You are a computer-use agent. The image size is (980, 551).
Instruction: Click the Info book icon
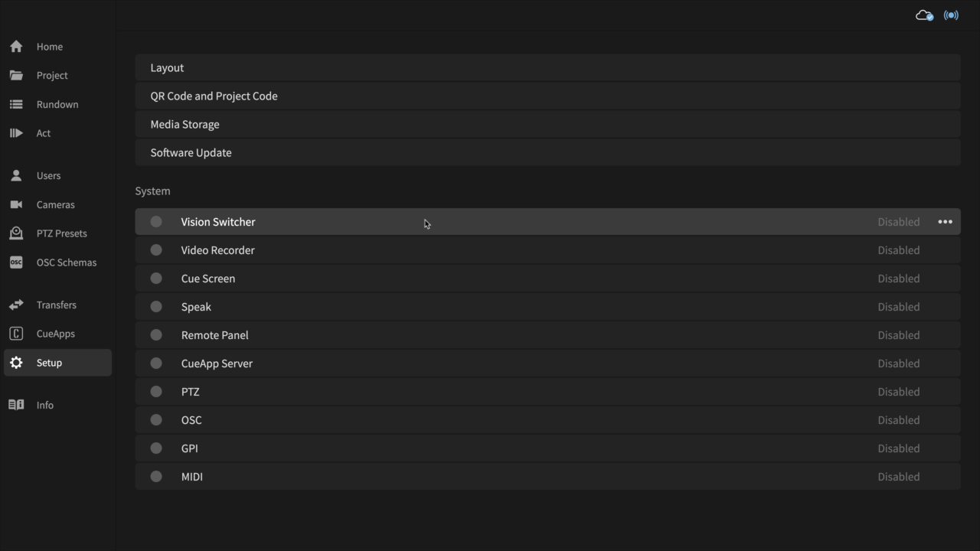coord(16,405)
